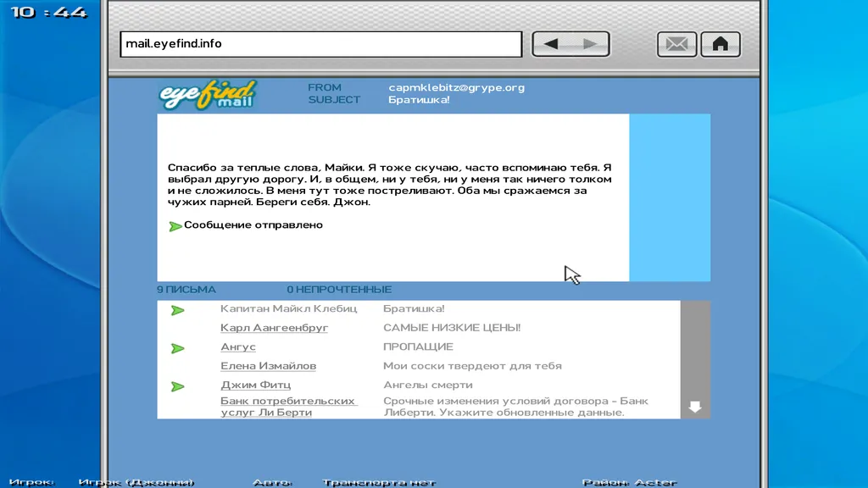
Task: Go back with the left arrow button
Action: (551, 44)
